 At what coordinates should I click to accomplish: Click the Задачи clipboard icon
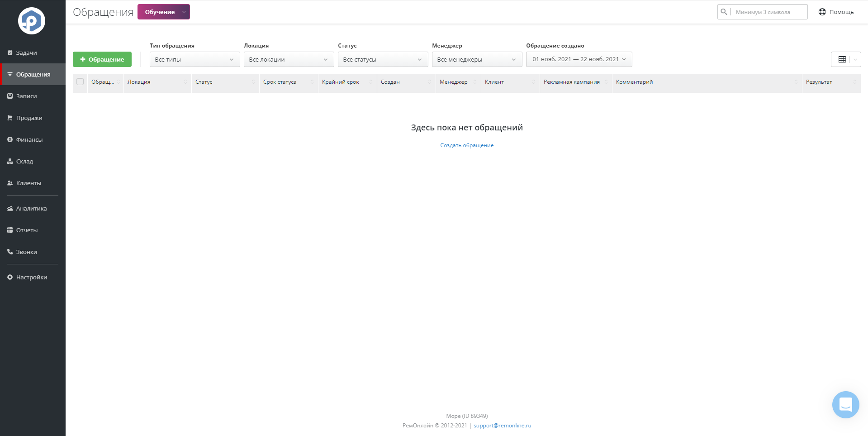tap(10, 53)
